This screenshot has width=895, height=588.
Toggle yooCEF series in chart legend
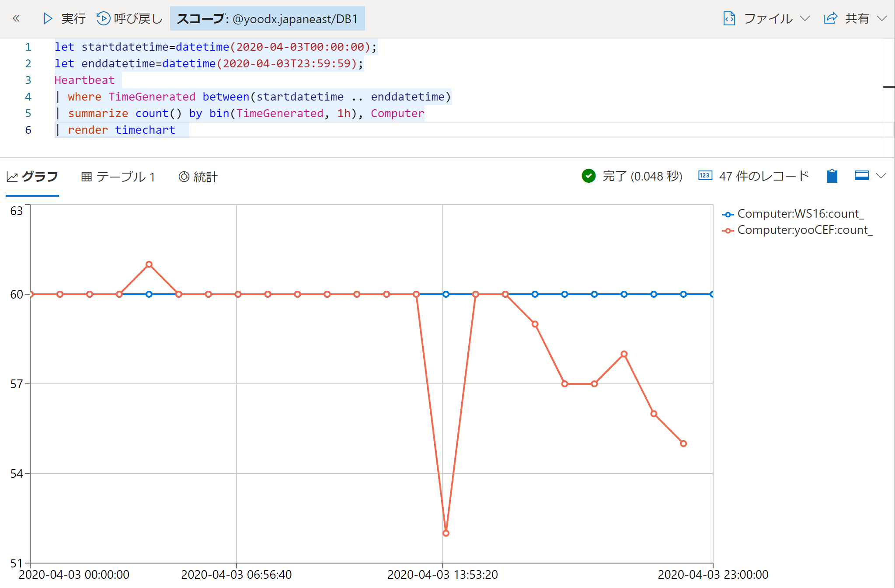click(804, 230)
